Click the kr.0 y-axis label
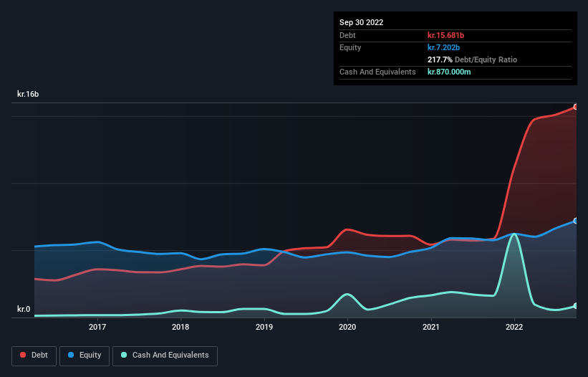 (24, 309)
